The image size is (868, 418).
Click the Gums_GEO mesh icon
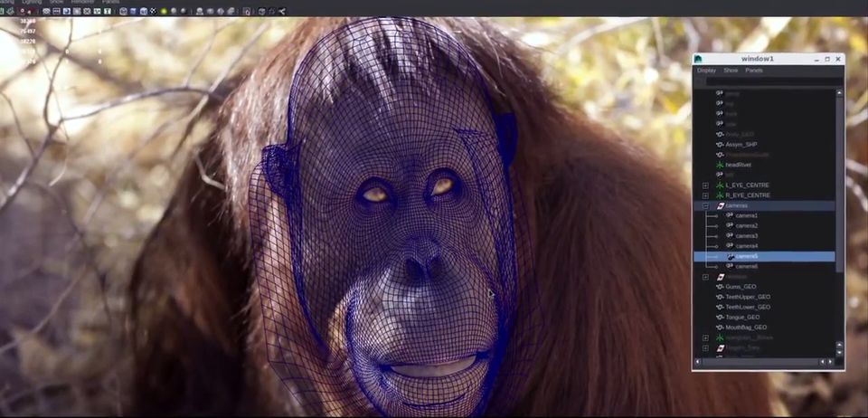[x=720, y=287]
